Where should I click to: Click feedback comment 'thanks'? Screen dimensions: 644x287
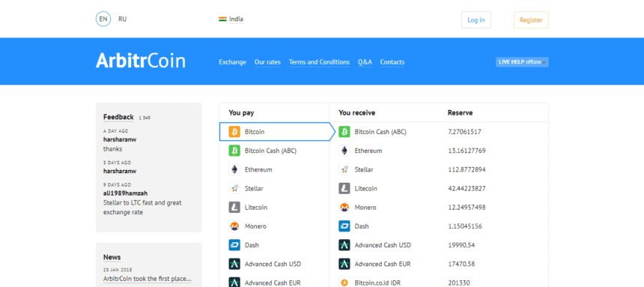pyautogui.click(x=112, y=149)
